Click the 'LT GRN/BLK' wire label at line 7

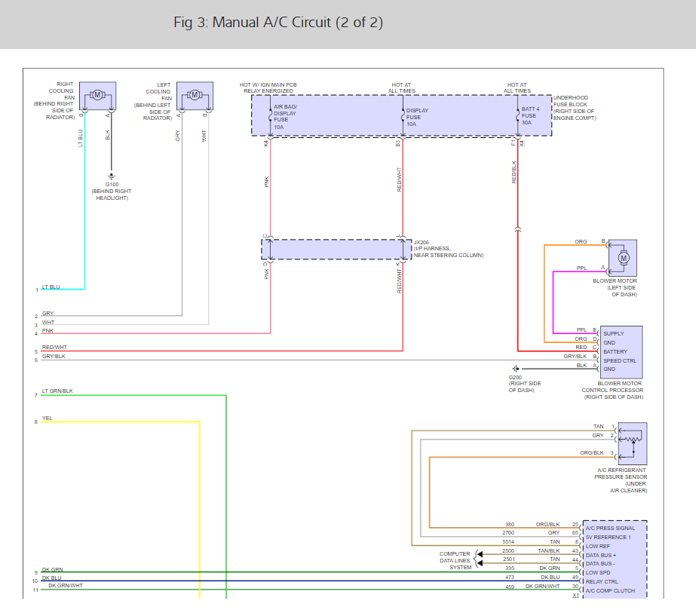(x=57, y=391)
